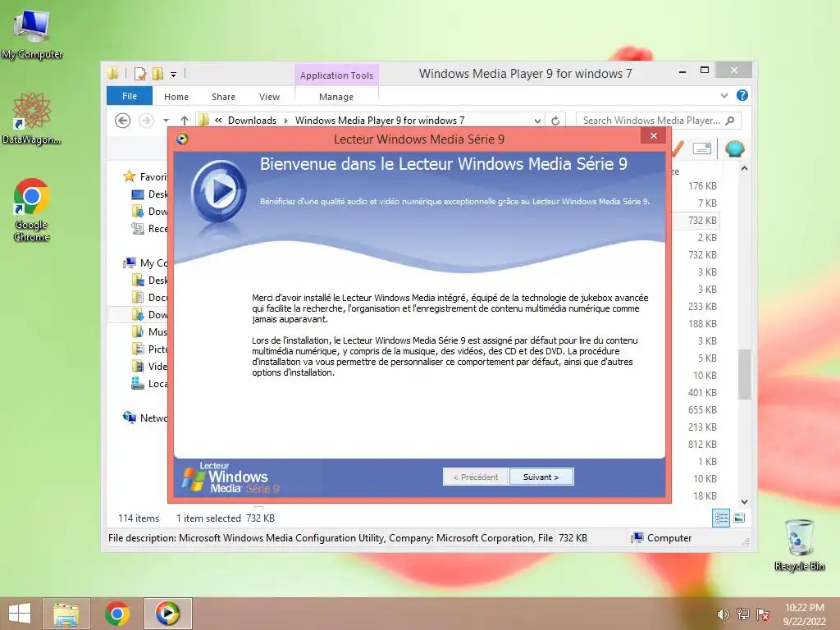Close the Lecteur Windows Media Série 9 dialog
The width and height of the screenshot is (840, 630).
pos(654,136)
